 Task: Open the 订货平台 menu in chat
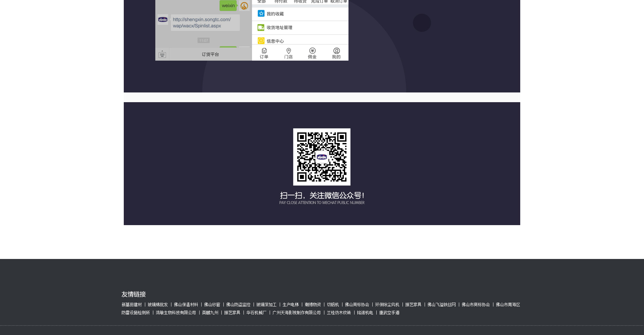(x=210, y=54)
